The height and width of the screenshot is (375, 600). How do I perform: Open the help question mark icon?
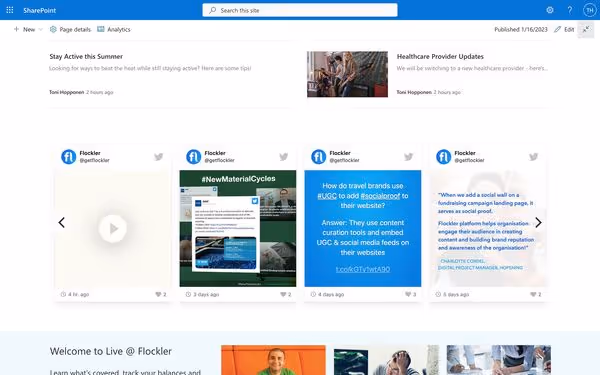(570, 10)
